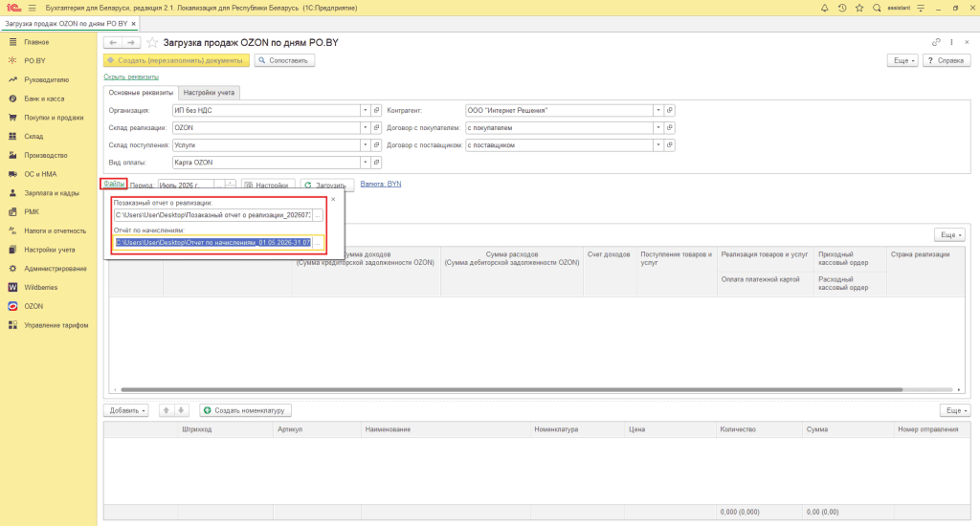The image size is (980, 526).
Task: Expand Договор с поставщиком dropdown arrow
Action: 658,145
